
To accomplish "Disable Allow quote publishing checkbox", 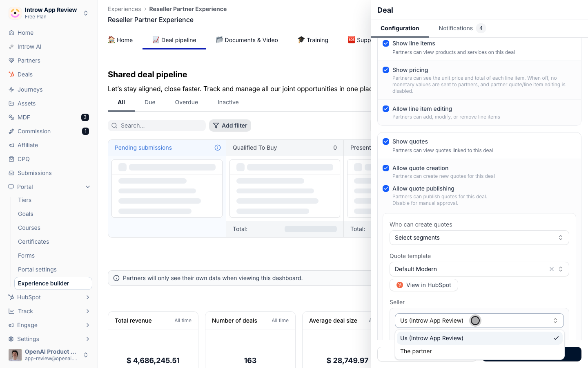I will coord(386,188).
